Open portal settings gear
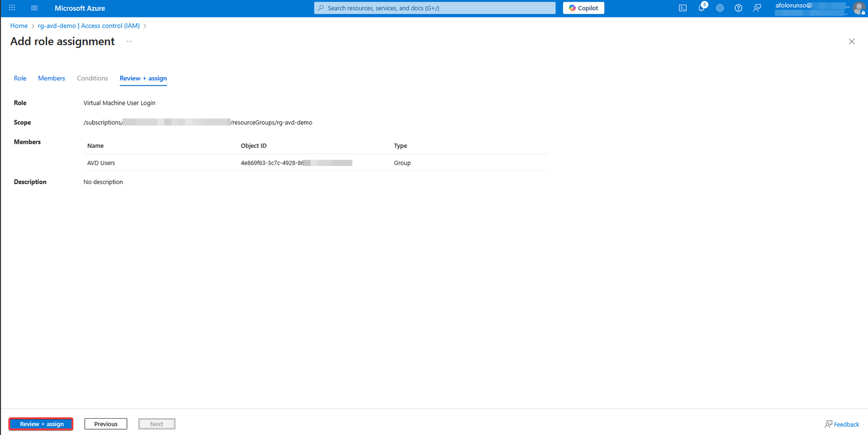The width and height of the screenshot is (868, 435). (x=720, y=8)
